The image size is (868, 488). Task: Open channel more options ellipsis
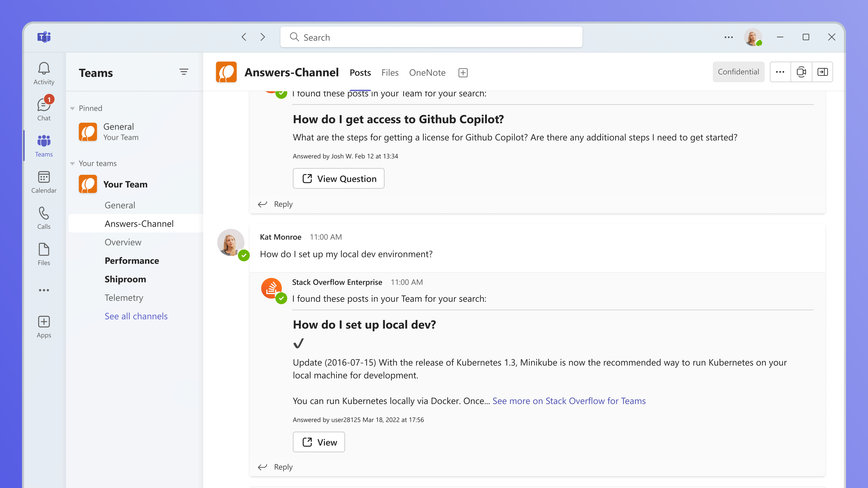click(780, 72)
